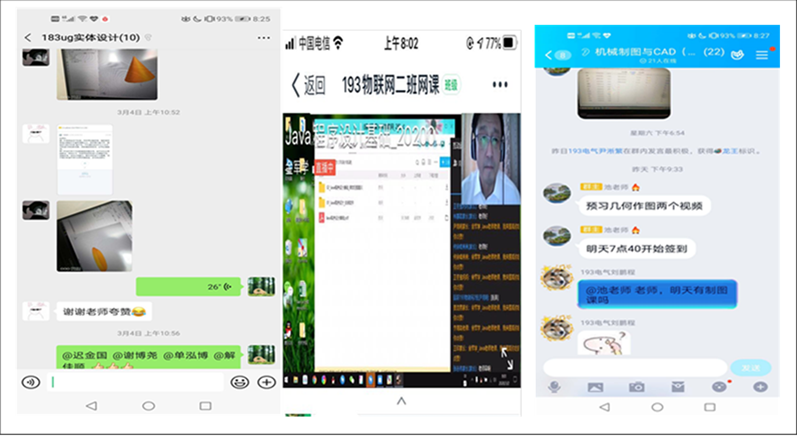Open the emoji picker in WeChat chat

point(239,381)
